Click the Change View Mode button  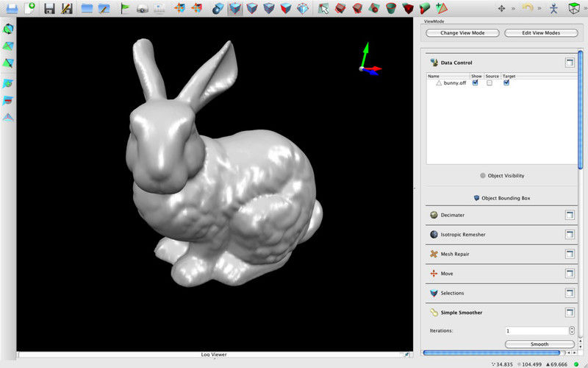click(462, 32)
